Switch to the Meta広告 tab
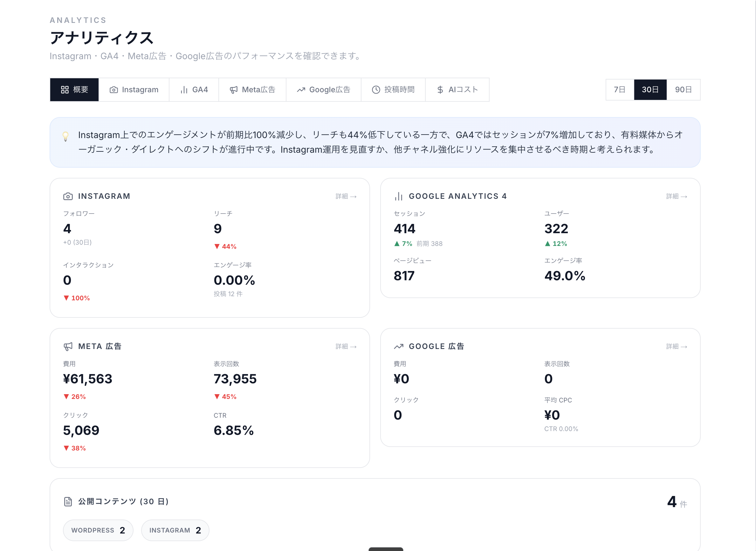Image resolution: width=756 pixels, height=551 pixels. pyautogui.click(x=252, y=90)
